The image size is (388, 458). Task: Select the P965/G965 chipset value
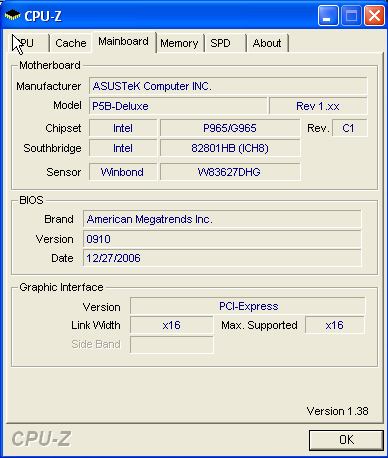tap(230, 128)
